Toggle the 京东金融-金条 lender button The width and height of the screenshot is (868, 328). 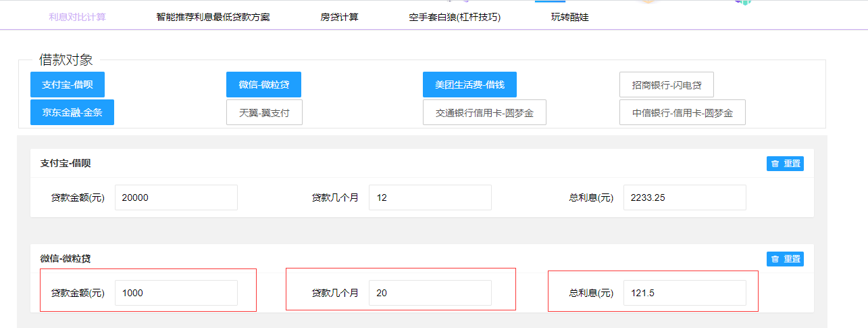72,112
